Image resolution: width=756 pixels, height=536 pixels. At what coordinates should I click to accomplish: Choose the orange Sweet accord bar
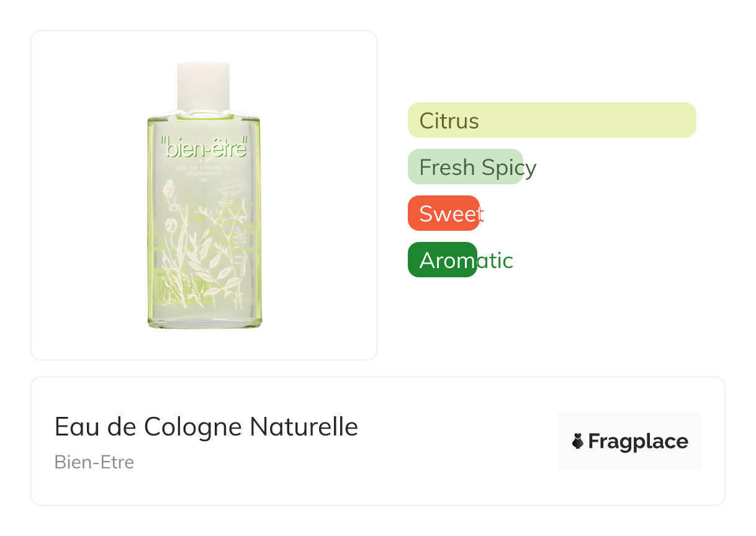point(443,213)
